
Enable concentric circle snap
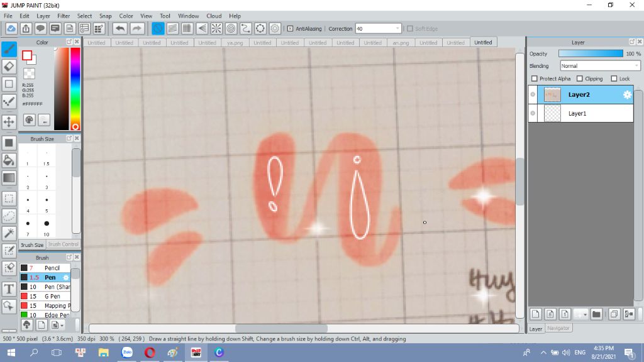(231, 29)
